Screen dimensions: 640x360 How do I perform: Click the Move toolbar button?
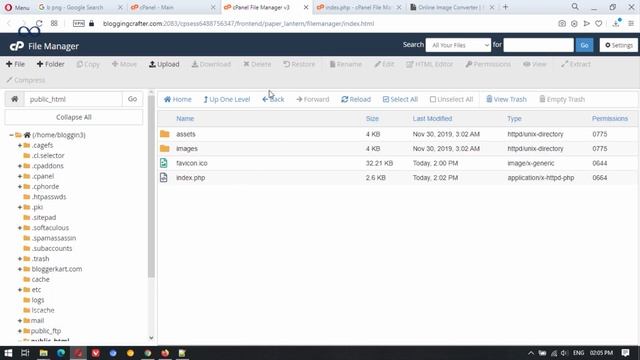pyautogui.click(x=124, y=64)
